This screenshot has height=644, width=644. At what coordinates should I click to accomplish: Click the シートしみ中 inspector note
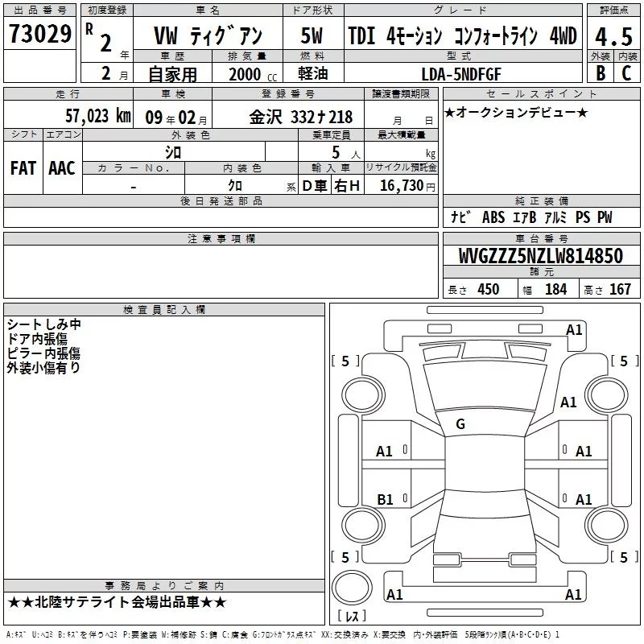[x=43, y=324]
